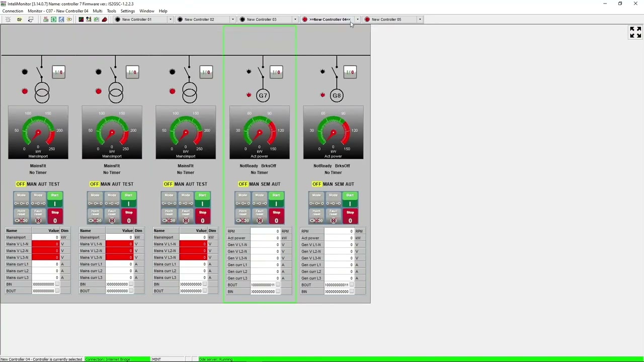This screenshot has width=644, height=362.
Task: Click the red Mains V L1-N value in first table
Action: 46,244
